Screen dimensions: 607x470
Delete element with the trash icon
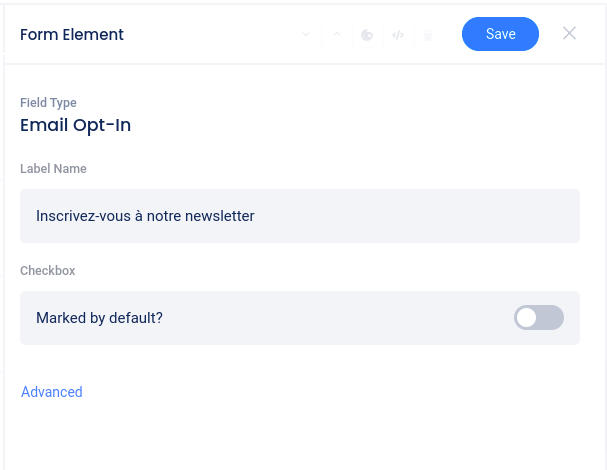428,35
